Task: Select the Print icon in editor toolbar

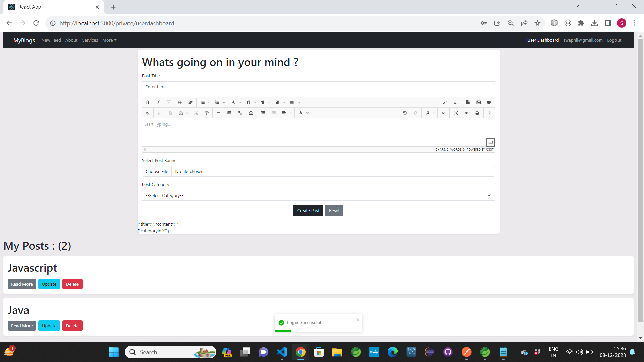Action: (x=477, y=113)
